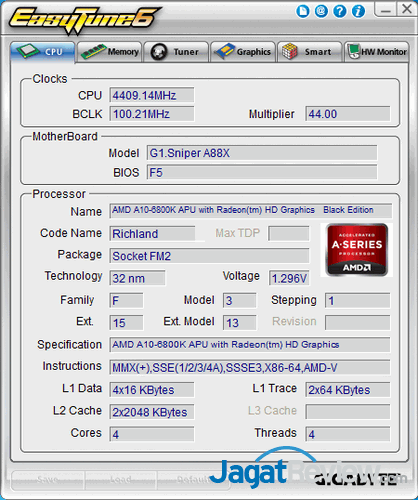Click the AMD A-Series processor logo
This screenshot has height=500, width=418.
[357, 250]
